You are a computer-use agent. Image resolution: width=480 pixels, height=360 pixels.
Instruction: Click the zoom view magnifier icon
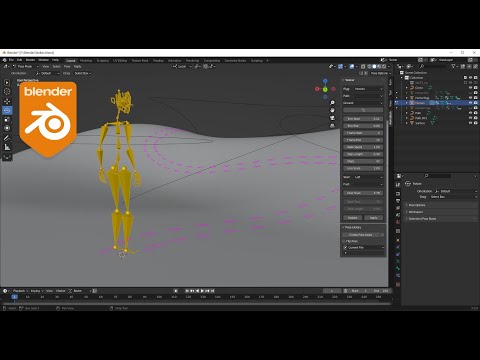(x=332, y=103)
